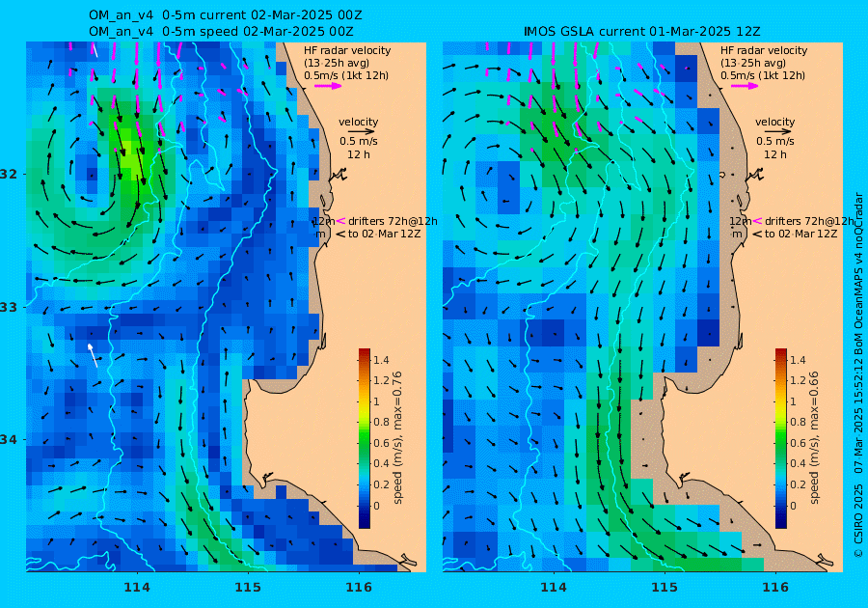Click the '1' tick on the right colorbar
Image resolution: width=868 pixels, height=608 pixels.
793,401
